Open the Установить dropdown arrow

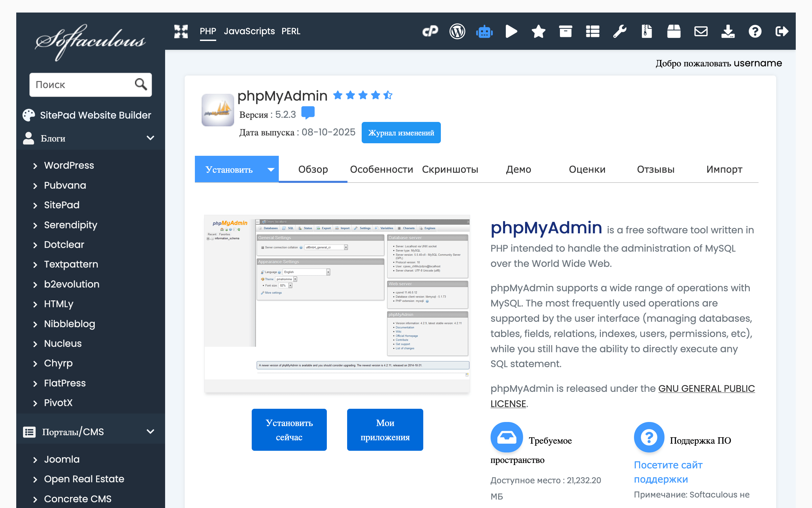(271, 170)
